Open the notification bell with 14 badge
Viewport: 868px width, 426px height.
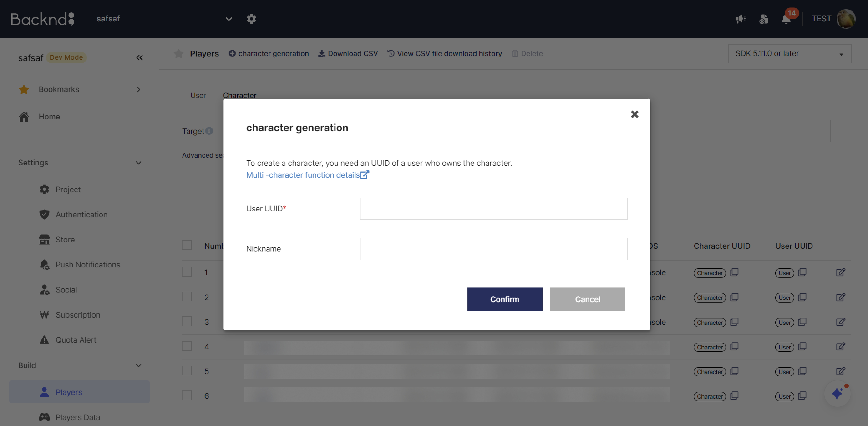click(786, 19)
